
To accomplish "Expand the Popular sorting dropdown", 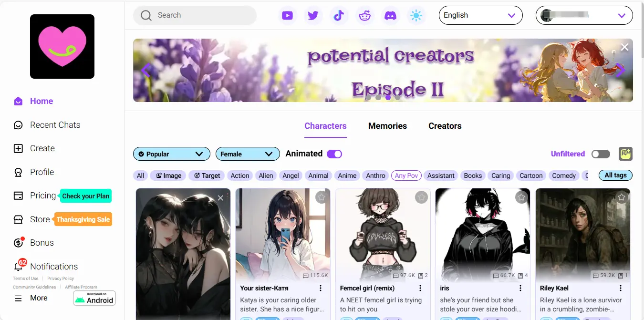I will point(171,154).
